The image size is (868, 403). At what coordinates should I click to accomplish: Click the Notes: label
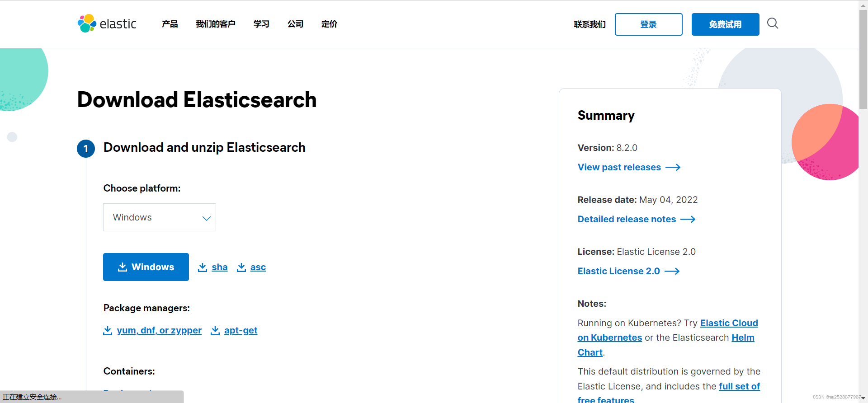click(592, 304)
